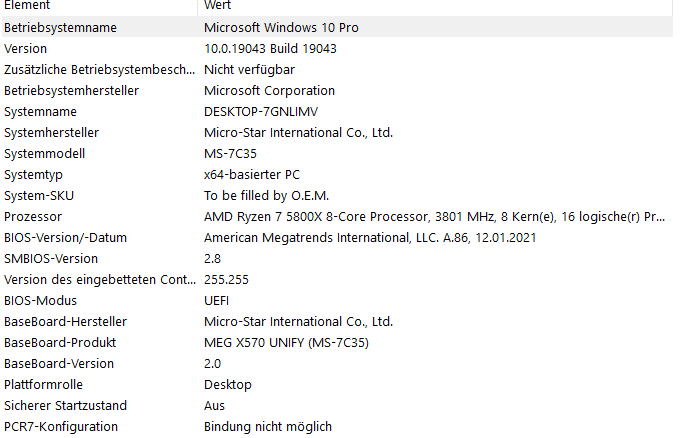Select the Systemtyp x64-basierter PC row
This screenshot has width=689, height=438.
coord(337,174)
